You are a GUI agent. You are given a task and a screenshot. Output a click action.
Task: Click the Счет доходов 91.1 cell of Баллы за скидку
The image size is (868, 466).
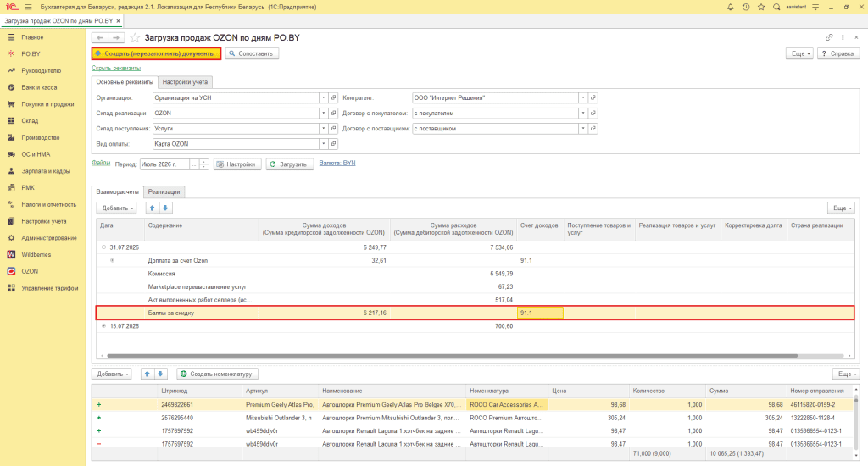tap(540, 313)
